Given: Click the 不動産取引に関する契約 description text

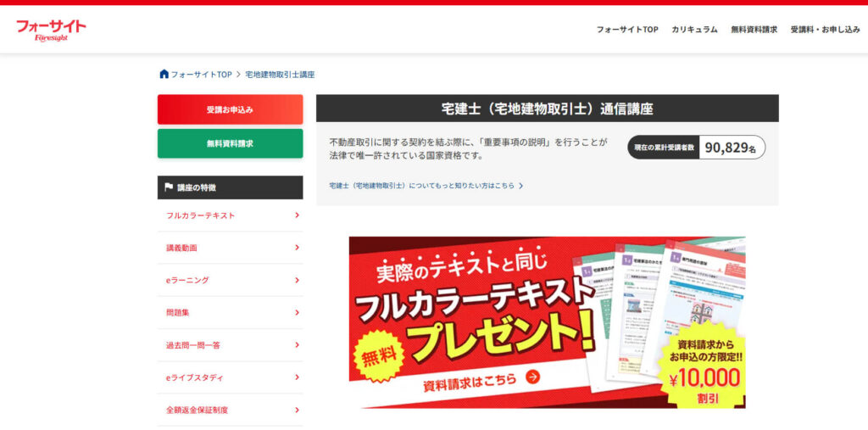Looking at the screenshot, I should pos(468,148).
